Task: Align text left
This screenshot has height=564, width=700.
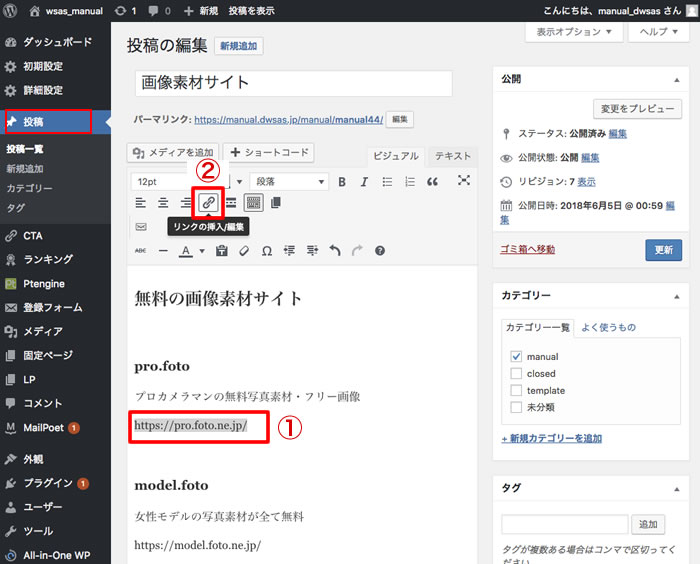Action: pyautogui.click(x=140, y=203)
